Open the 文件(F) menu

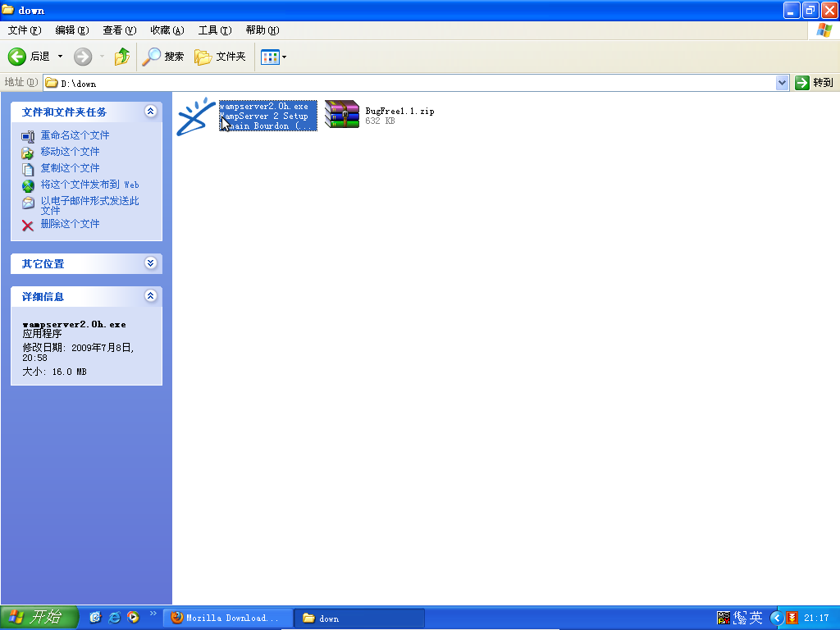[24, 30]
